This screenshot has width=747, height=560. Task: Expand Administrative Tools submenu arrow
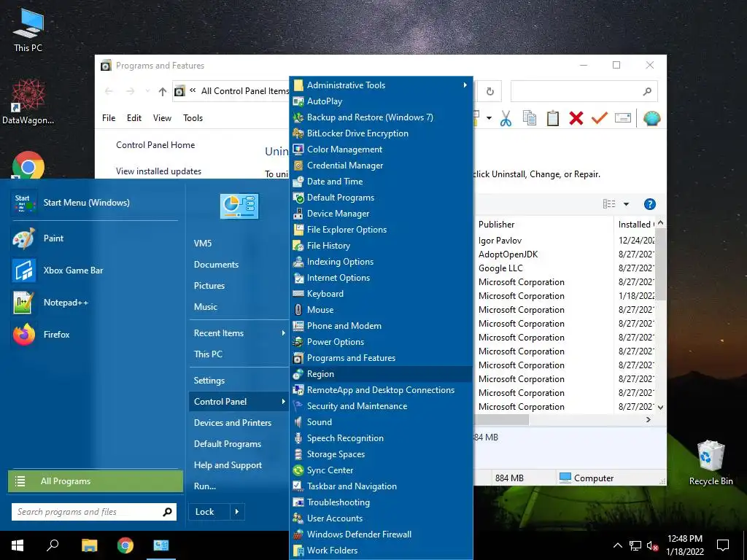pyautogui.click(x=465, y=85)
